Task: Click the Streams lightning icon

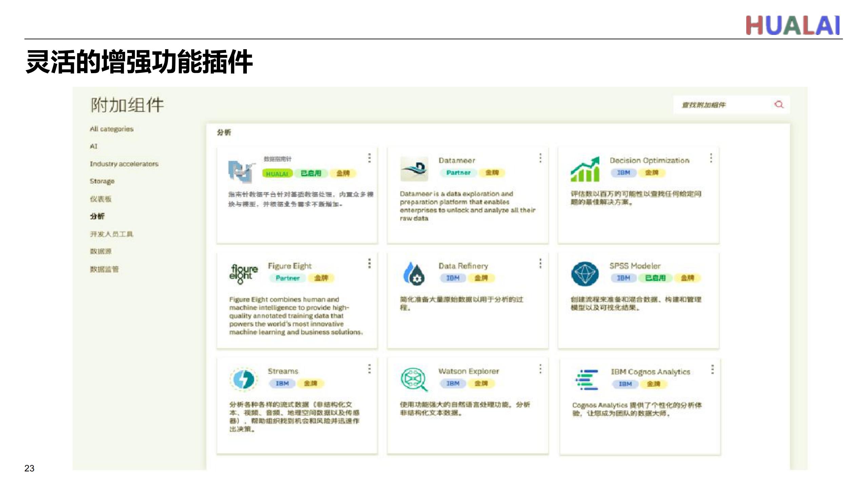Action: click(x=243, y=379)
